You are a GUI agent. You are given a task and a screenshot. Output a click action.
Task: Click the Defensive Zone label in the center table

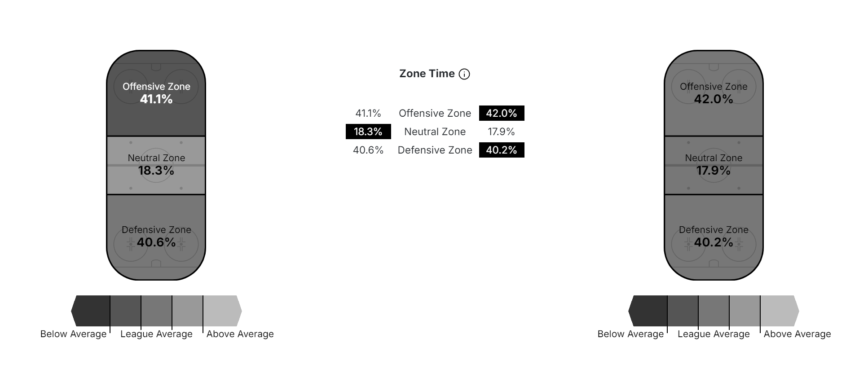(x=435, y=150)
